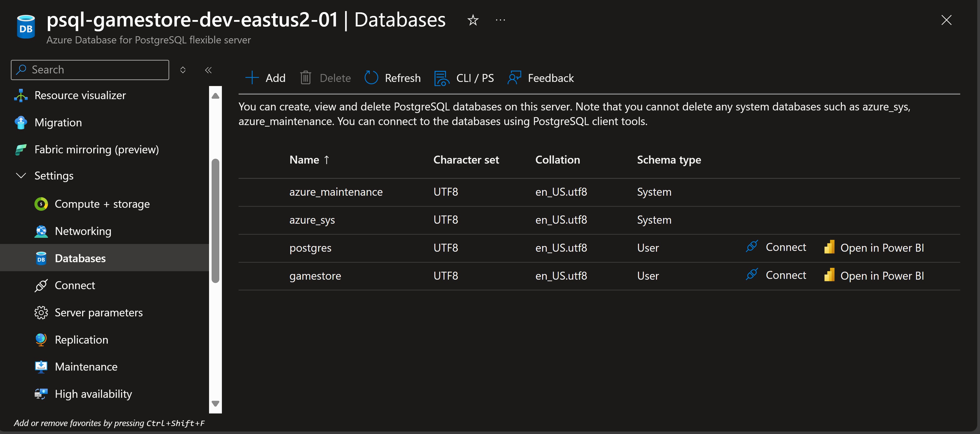The width and height of the screenshot is (980, 434).
Task: Click the Networking globe icon
Action: click(x=41, y=231)
